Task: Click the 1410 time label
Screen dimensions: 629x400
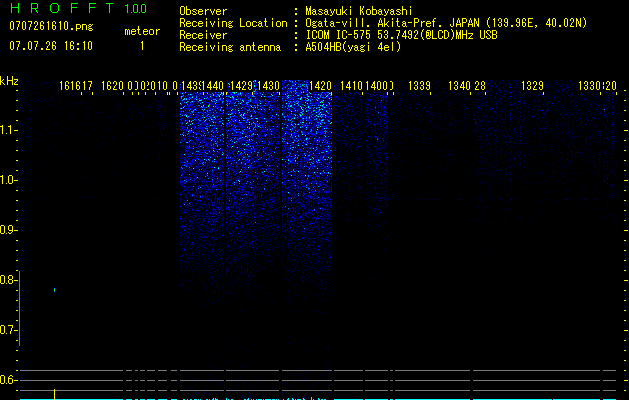Action: pyautogui.click(x=351, y=86)
